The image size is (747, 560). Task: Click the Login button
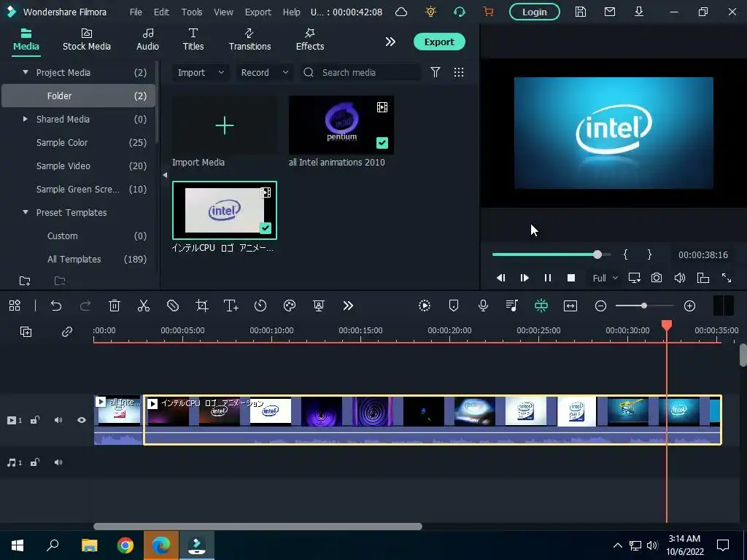535,12
